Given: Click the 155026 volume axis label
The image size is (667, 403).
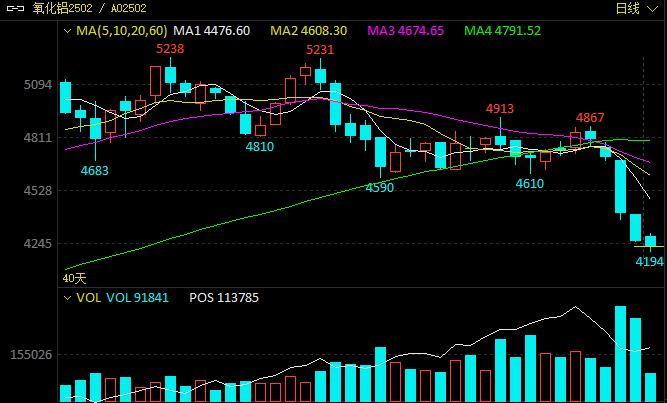Looking at the screenshot, I should point(30,355).
